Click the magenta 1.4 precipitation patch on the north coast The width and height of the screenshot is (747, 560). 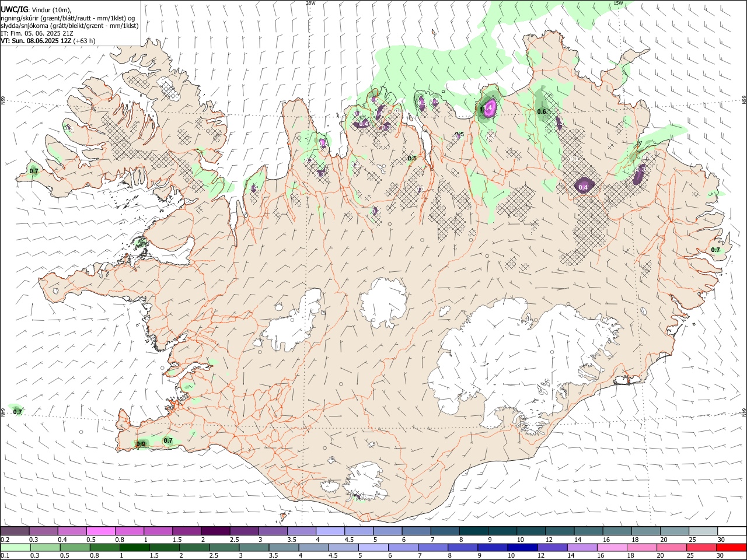pyautogui.click(x=489, y=107)
